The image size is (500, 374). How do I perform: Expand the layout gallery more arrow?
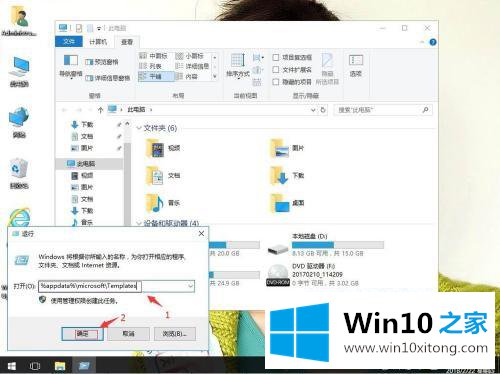215,77
